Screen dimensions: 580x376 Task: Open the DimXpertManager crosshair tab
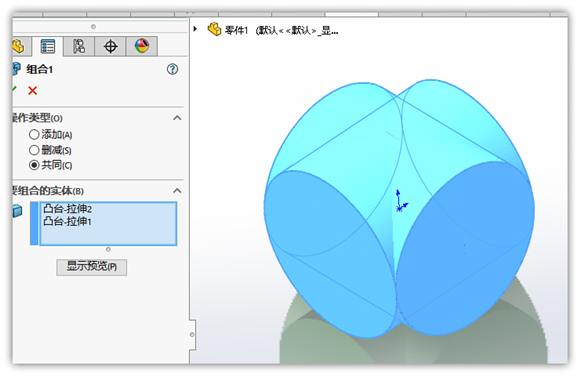coord(110,46)
